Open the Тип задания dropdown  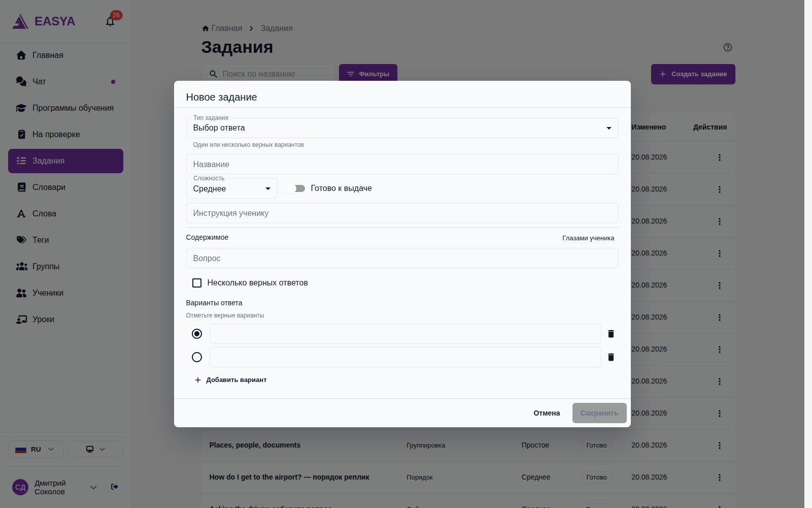402,128
